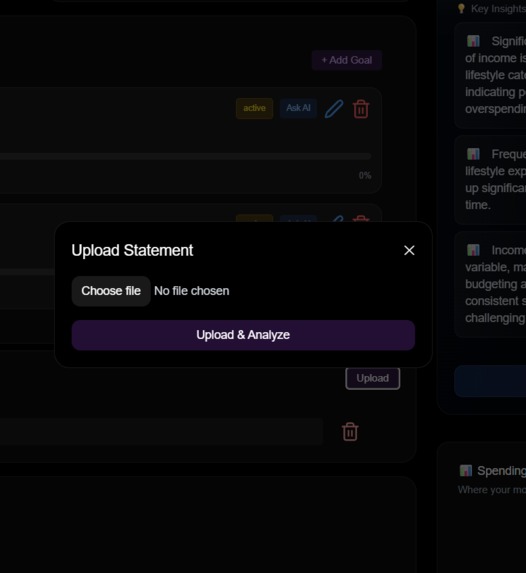Image resolution: width=526 pixels, height=573 pixels.
Task: Click the blue button under the insights list
Action: coord(490,381)
